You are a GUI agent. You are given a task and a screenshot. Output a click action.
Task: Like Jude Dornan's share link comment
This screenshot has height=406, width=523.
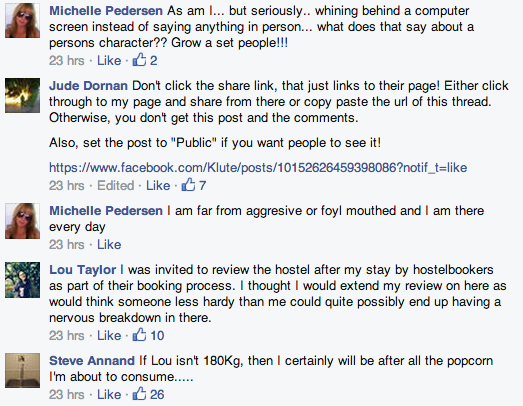click(x=158, y=185)
